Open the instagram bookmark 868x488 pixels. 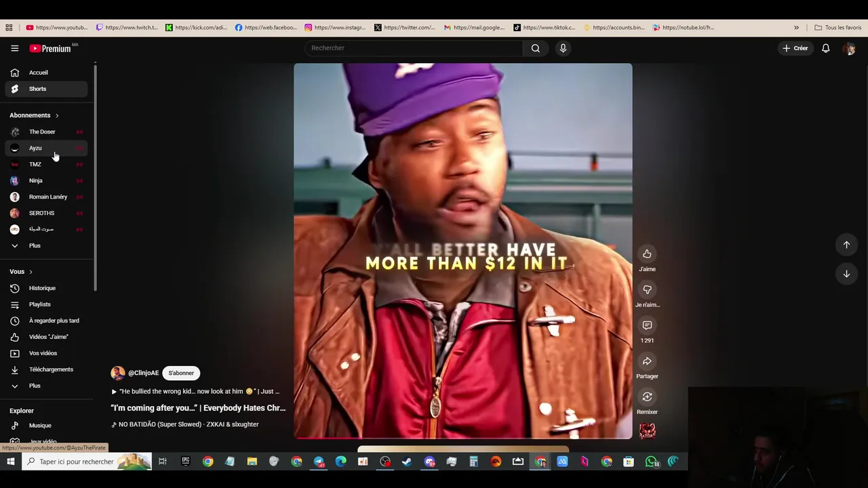336,28
